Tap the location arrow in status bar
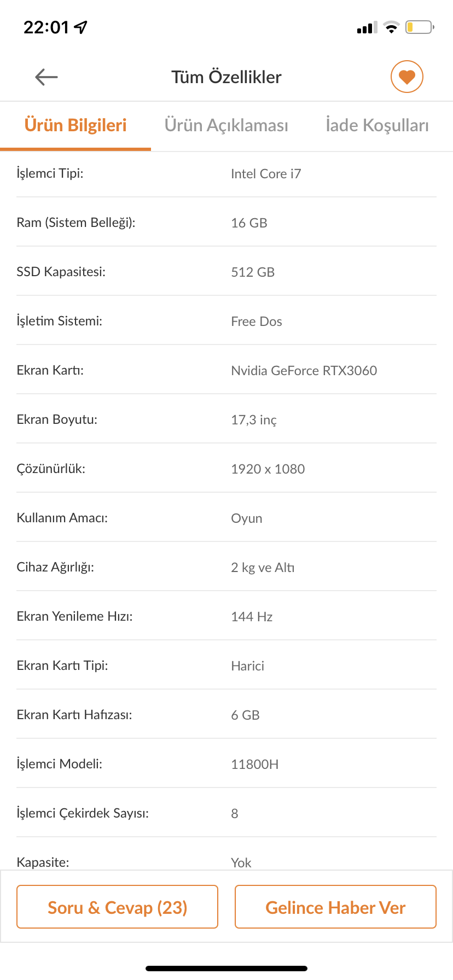This screenshot has width=453, height=980. 81,27
